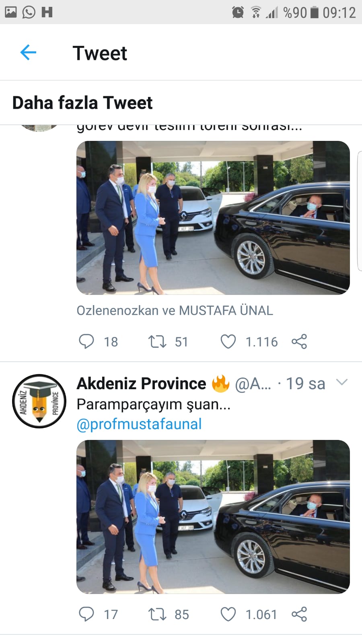The width and height of the screenshot is (362, 644).
Task: Share the first tweet via share icon
Action: [x=299, y=341]
